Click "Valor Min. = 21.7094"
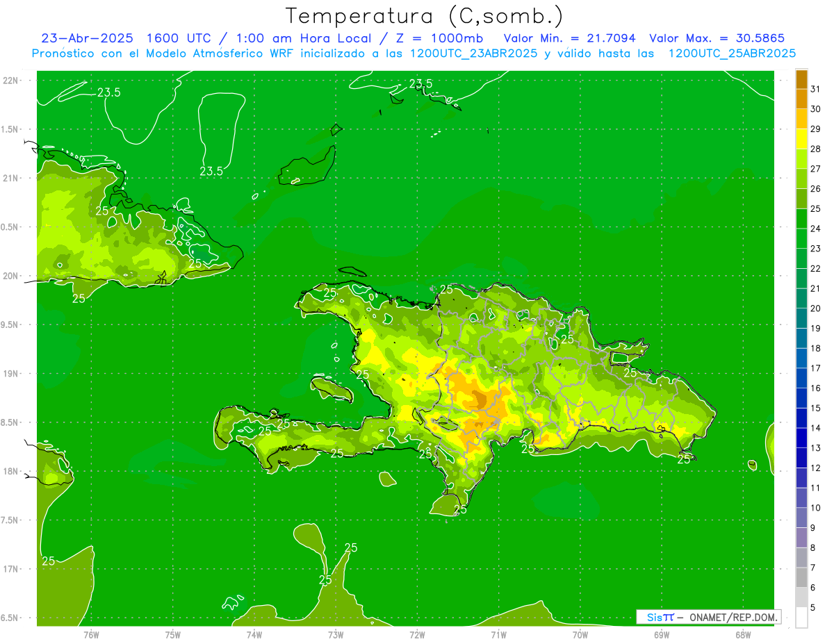This screenshot has width=834, height=644. click(x=569, y=38)
